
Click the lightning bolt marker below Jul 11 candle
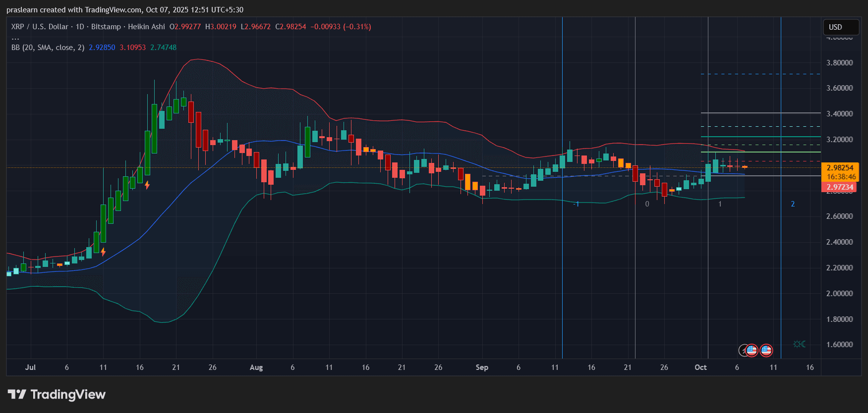(103, 252)
